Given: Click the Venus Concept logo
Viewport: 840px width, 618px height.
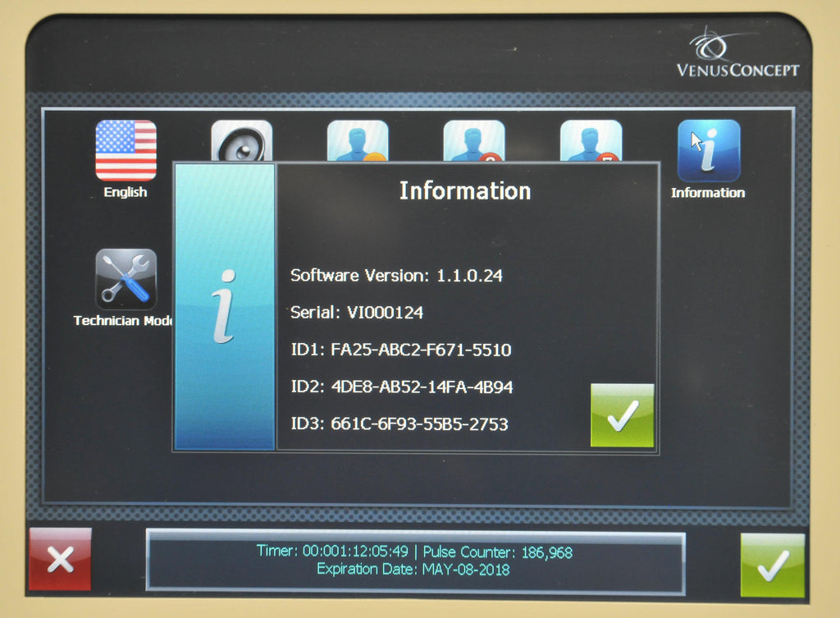Looking at the screenshot, I should point(737,53).
